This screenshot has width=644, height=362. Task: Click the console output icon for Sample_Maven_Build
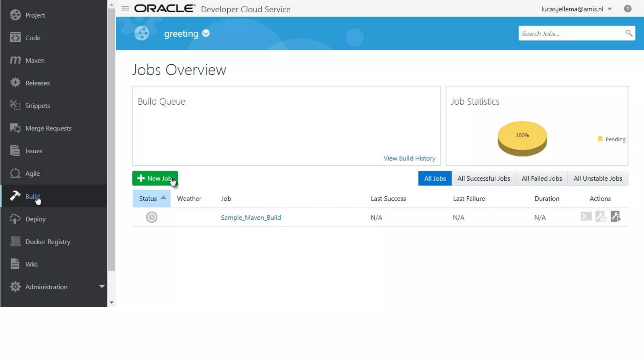(x=586, y=217)
